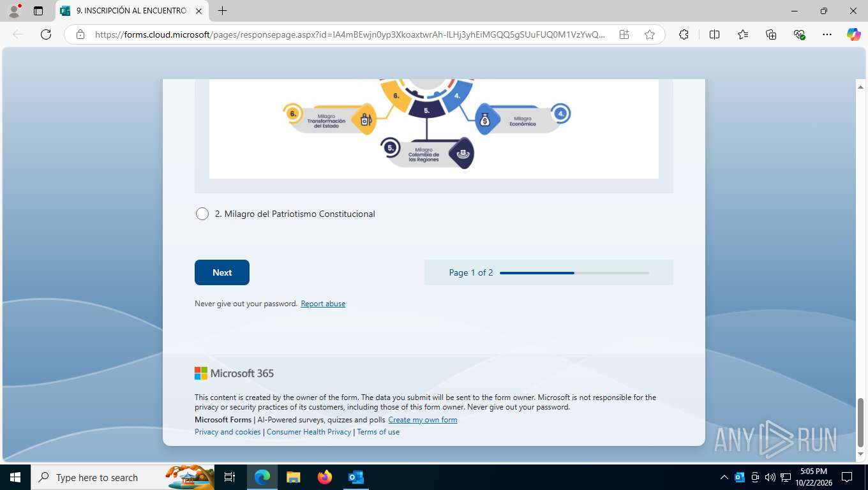
Task: Open the Report abuse link
Action: coord(323,304)
